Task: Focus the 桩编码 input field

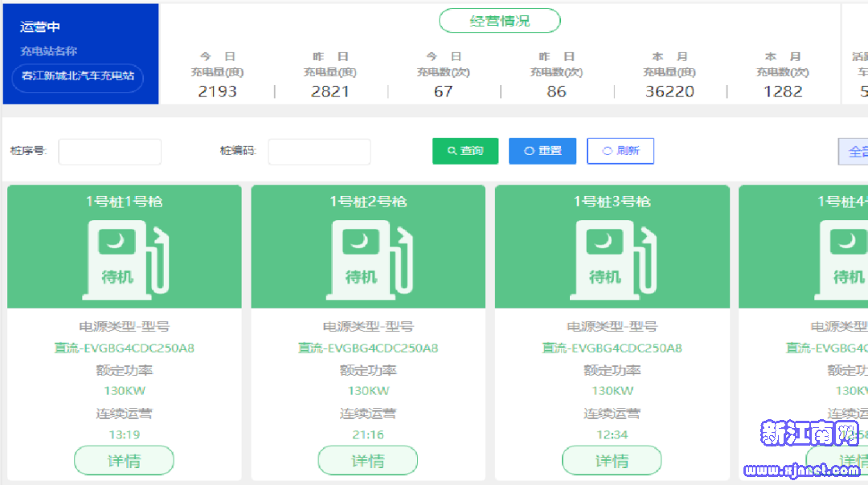Action: [319, 152]
